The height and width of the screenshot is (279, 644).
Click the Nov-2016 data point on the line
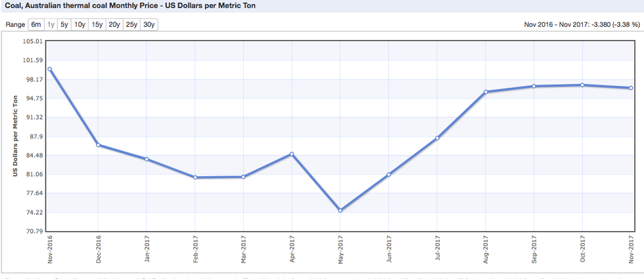50,69
